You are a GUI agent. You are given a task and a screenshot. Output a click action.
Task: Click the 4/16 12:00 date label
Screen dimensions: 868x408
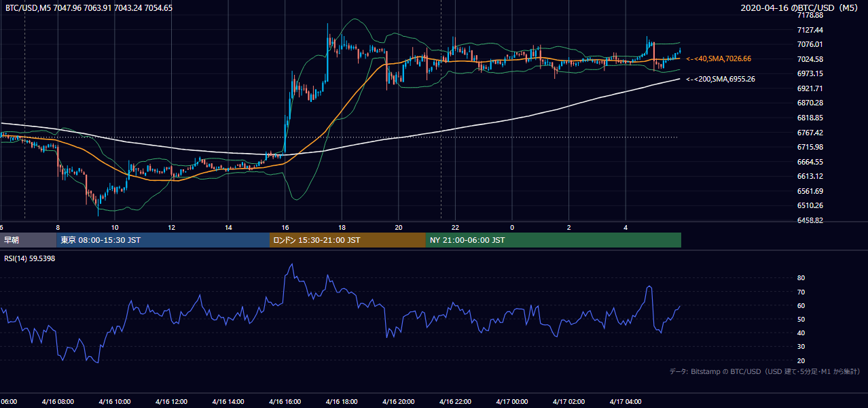click(171, 402)
